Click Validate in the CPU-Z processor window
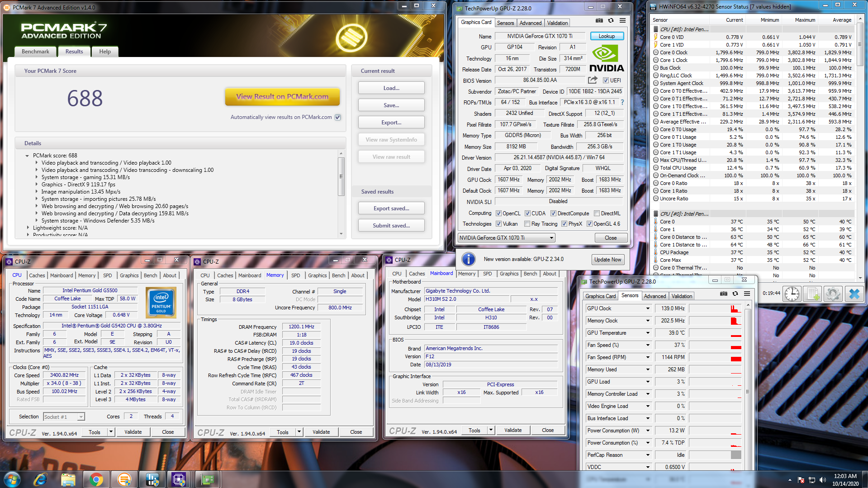 click(x=133, y=432)
